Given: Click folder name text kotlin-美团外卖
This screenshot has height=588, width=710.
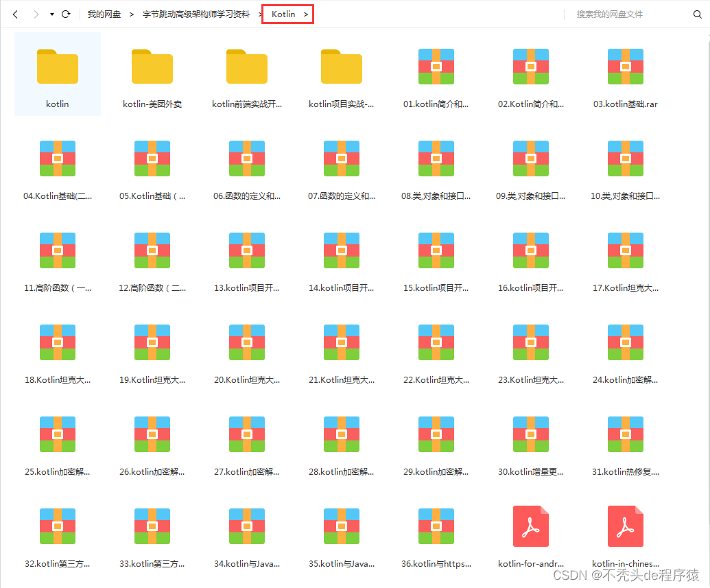Looking at the screenshot, I should pyautogui.click(x=152, y=104).
